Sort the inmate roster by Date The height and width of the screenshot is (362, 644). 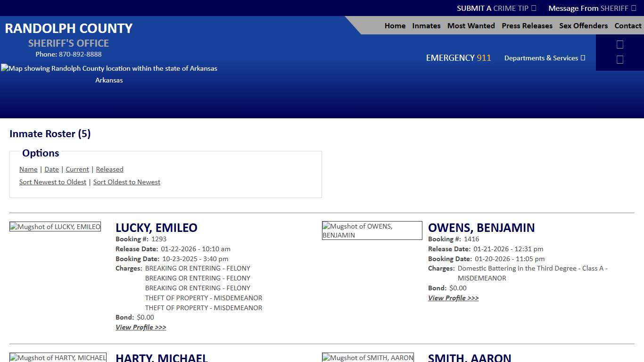(51, 169)
